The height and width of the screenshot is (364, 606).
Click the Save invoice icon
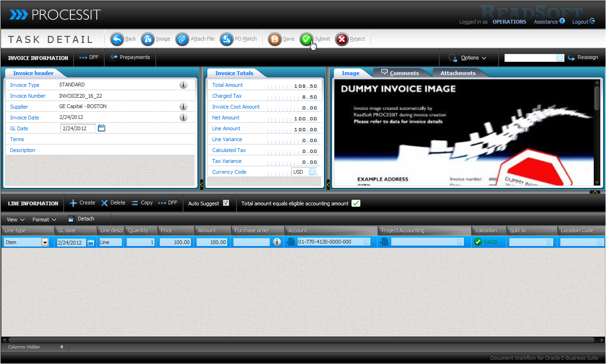275,39
